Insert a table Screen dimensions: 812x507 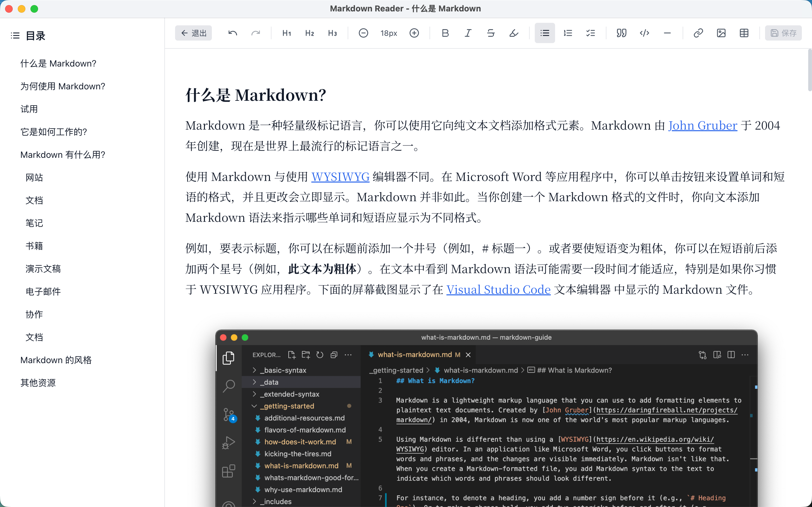tap(744, 33)
